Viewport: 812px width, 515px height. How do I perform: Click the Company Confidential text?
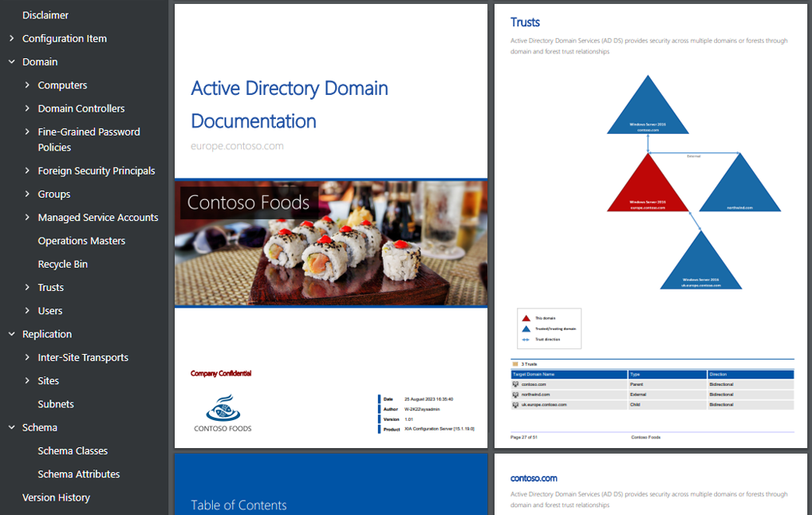[x=221, y=373]
